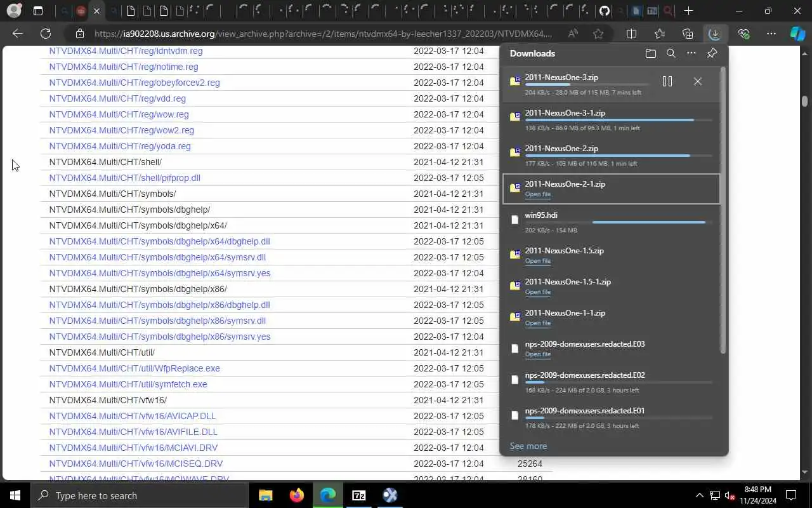Viewport: 812px width, 508px height.
Task: Open link reg/ldntvdm.reg
Action: [x=126, y=51]
